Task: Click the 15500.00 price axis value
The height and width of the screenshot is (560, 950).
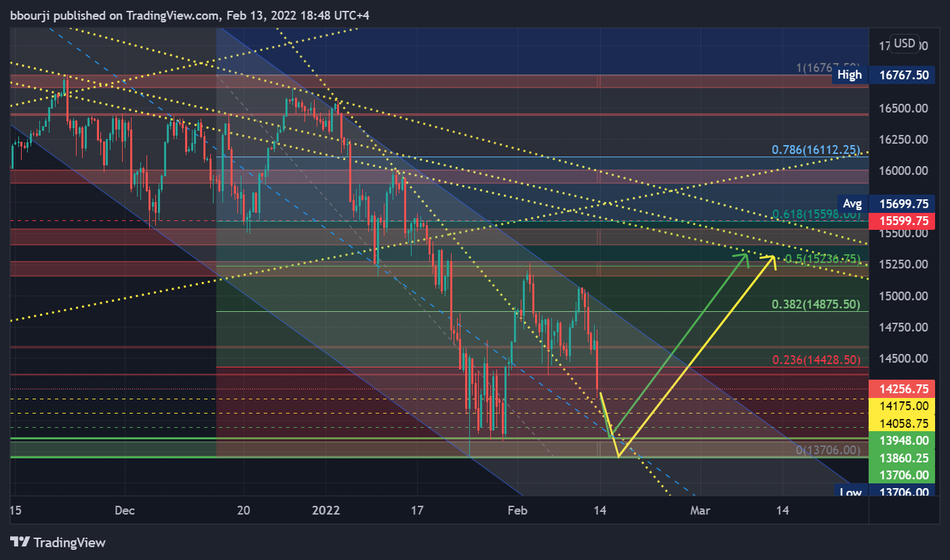Action: click(x=903, y=233)
